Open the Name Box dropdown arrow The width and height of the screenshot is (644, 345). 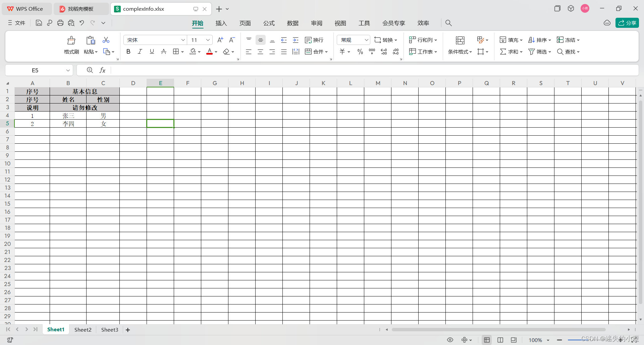click(68, 70)
